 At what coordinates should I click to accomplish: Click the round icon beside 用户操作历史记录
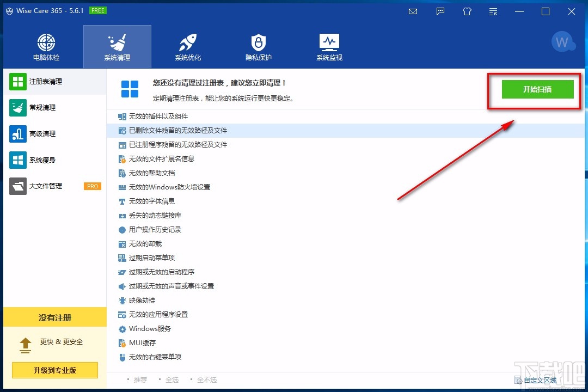coord(122,230)
